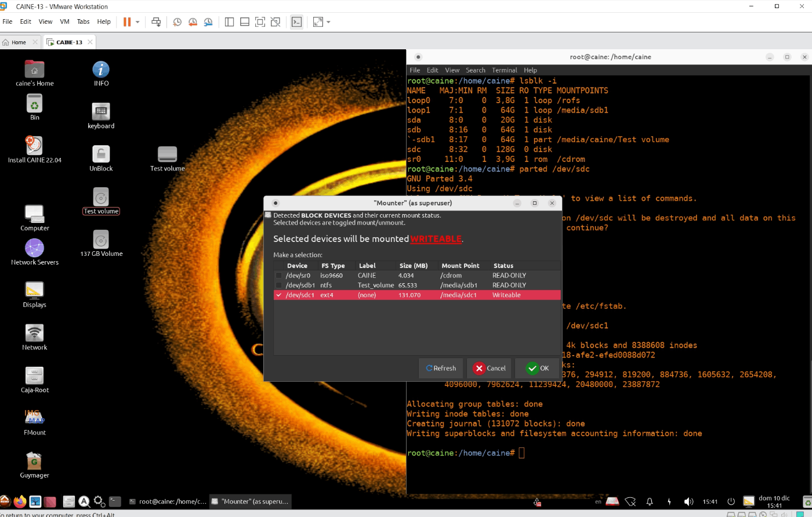Click the settings gear icon in taskbar
The image size is (812, 517).
[x=99, y=501]
